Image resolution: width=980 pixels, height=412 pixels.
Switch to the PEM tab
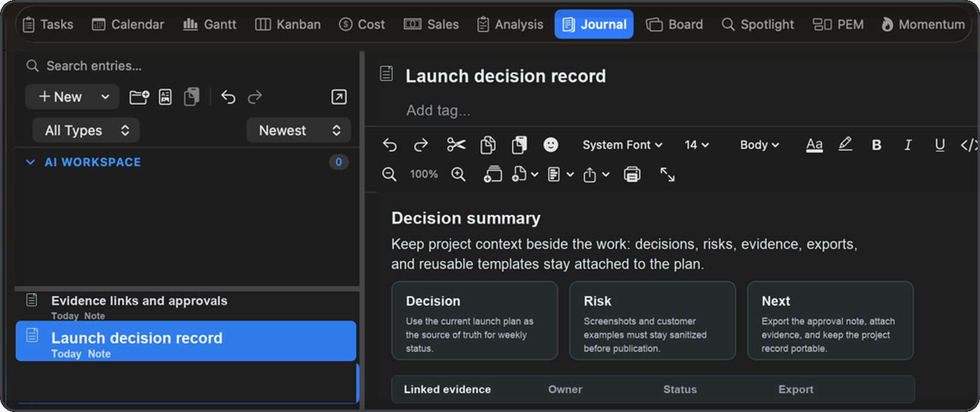coord(838,25)
